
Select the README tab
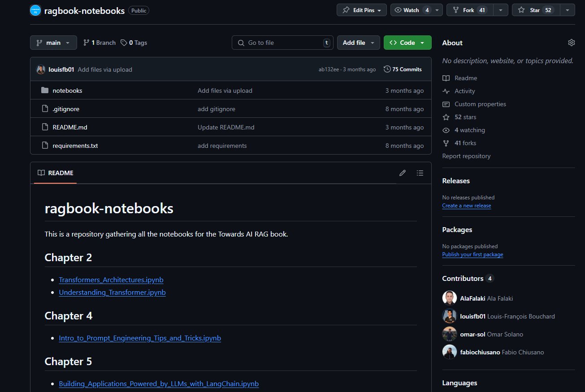click(x=55, y=173)
